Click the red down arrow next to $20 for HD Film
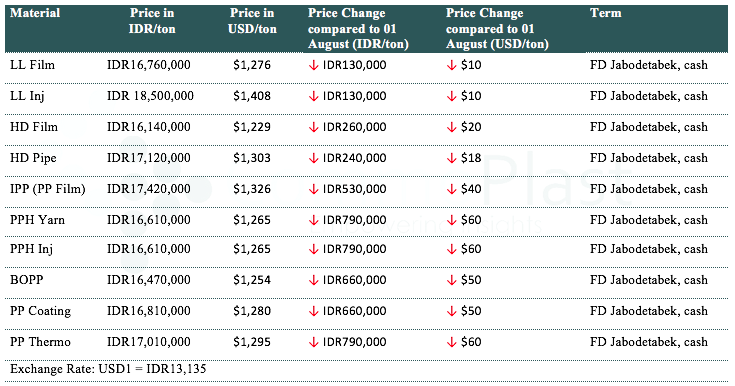The width and height of the screenshot is (735, 386). tap(451, 127)
